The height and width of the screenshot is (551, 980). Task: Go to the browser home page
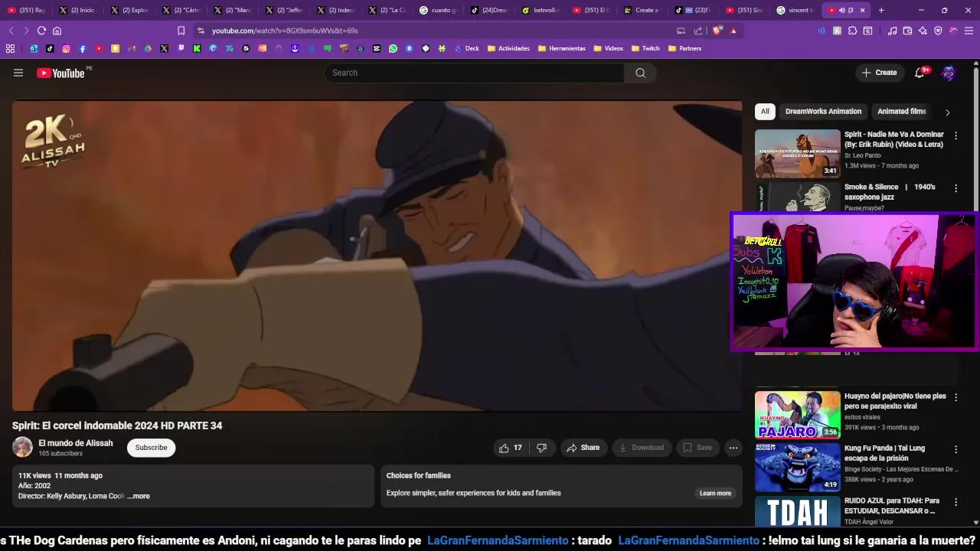tap(57, 31)
